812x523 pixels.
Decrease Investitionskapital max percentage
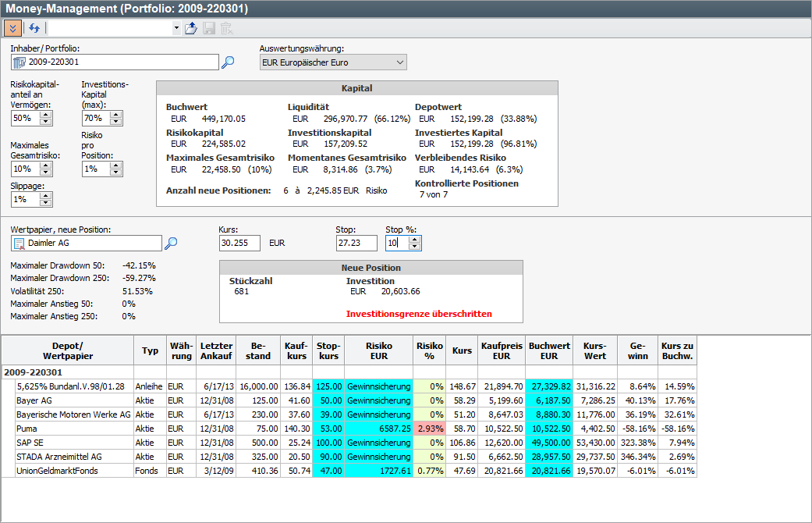coord(116,122)
